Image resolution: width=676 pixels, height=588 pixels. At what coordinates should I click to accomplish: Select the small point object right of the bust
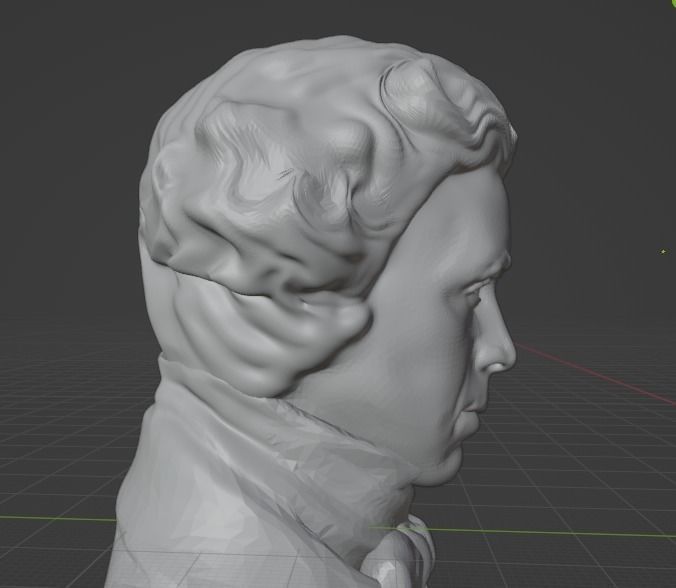(663, 251)
